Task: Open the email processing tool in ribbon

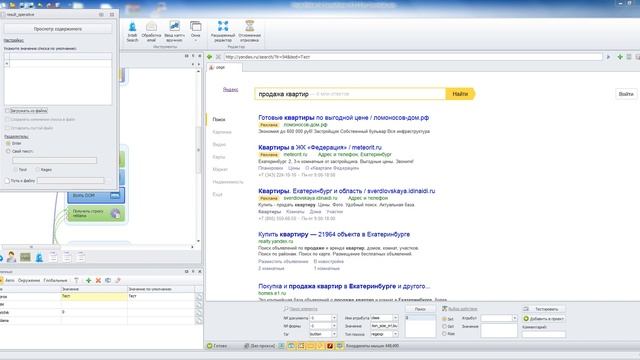Action: 151,31
